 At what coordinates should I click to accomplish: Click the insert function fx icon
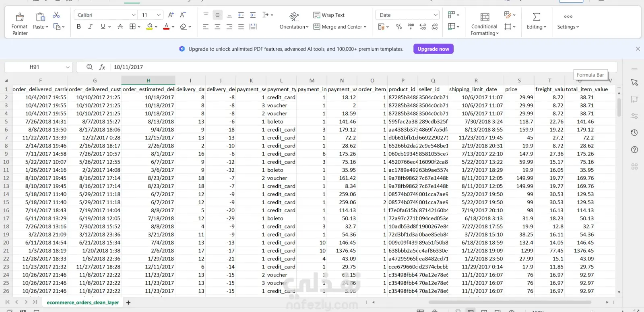click(x=102, y=67)
